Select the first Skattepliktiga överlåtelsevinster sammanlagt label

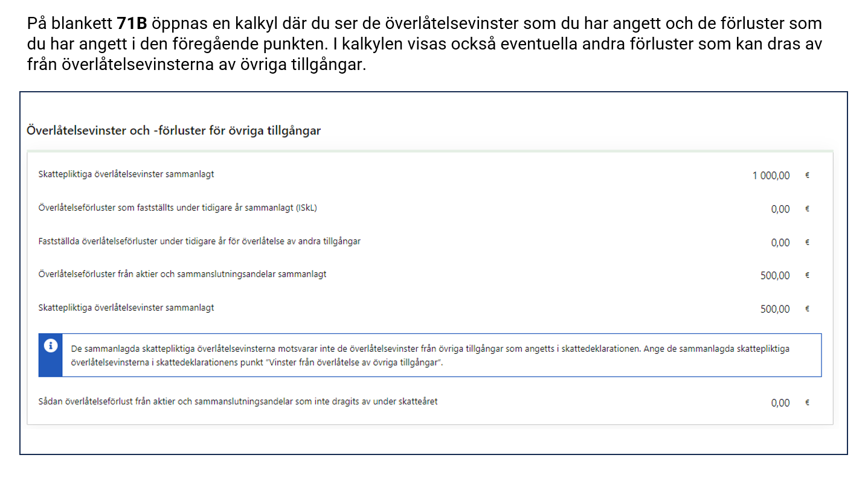(126, 174)
